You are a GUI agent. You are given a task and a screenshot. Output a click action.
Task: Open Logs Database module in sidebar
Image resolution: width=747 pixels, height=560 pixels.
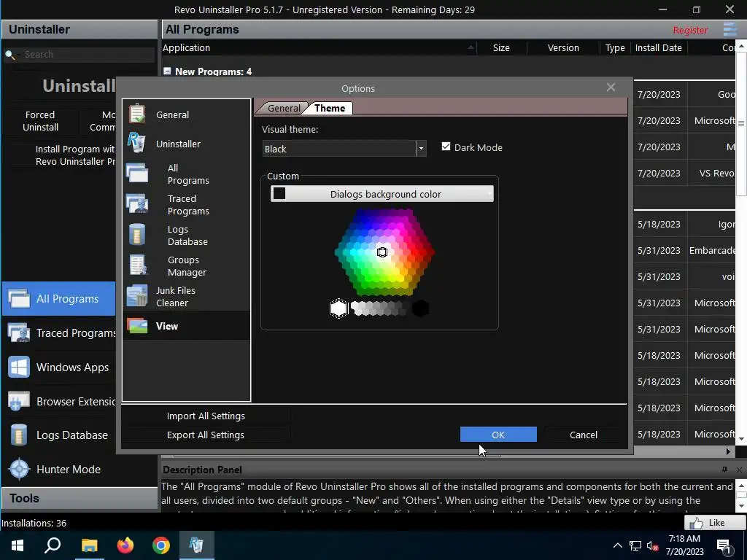coord(59,435)
